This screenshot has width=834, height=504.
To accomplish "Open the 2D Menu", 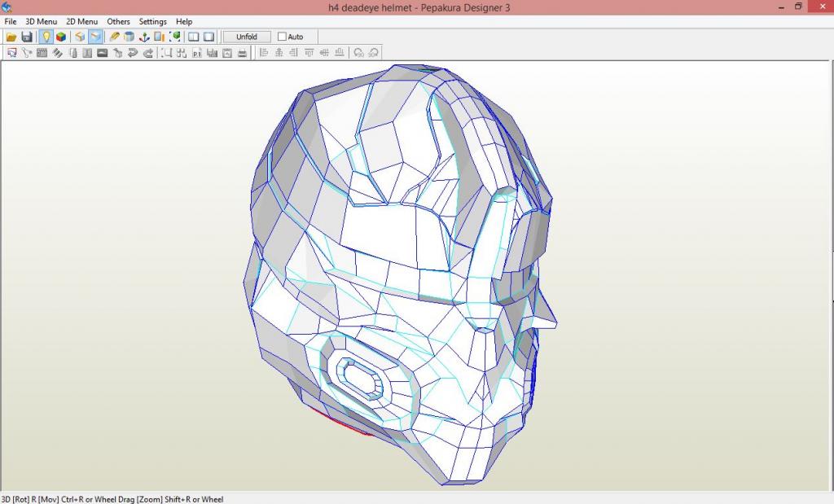I will coord(82,21).
